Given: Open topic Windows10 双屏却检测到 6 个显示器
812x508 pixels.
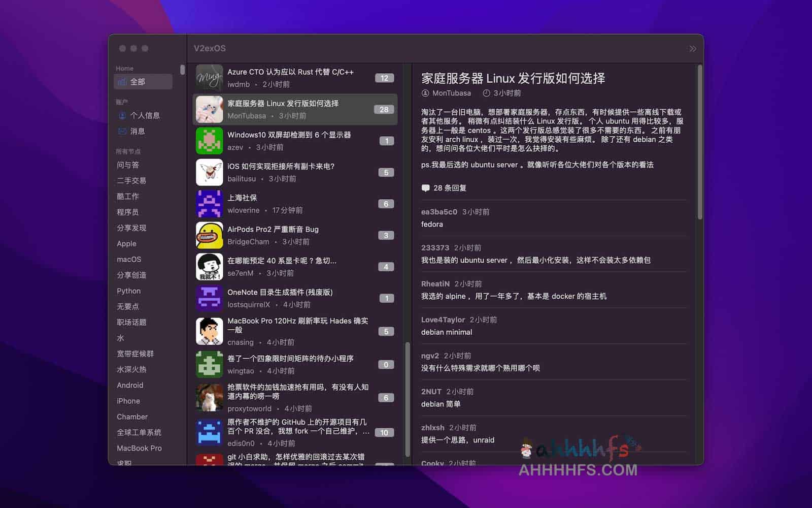Looking at the screenshot, I should pos(289,135).
